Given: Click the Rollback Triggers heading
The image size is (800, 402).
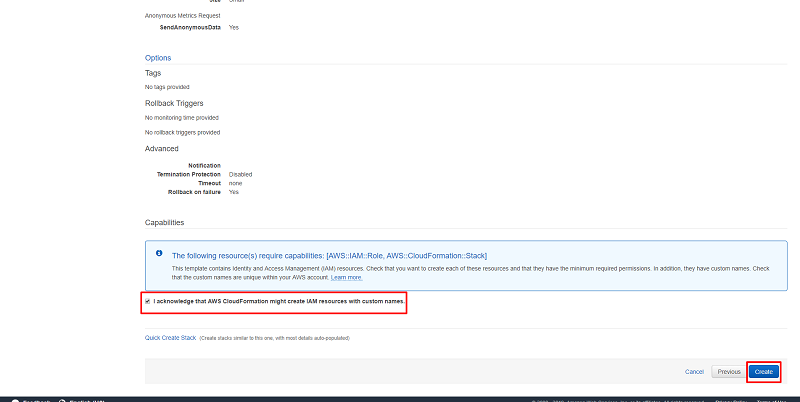Looking at the screenshot, I should pos(174,103).
